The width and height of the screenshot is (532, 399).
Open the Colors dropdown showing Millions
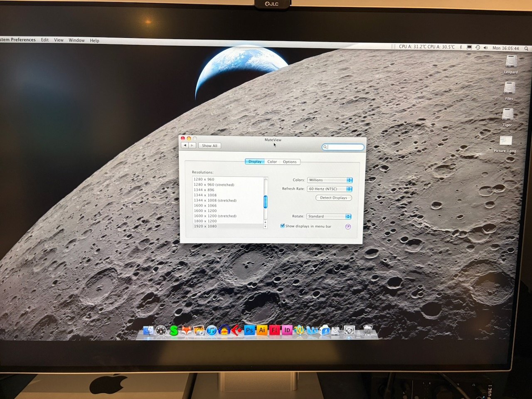point(330,180)
